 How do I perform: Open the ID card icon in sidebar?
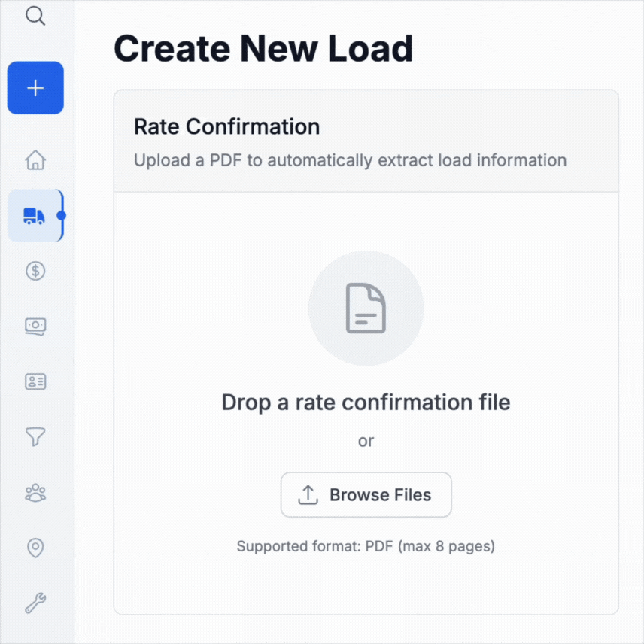coord(35,381)
